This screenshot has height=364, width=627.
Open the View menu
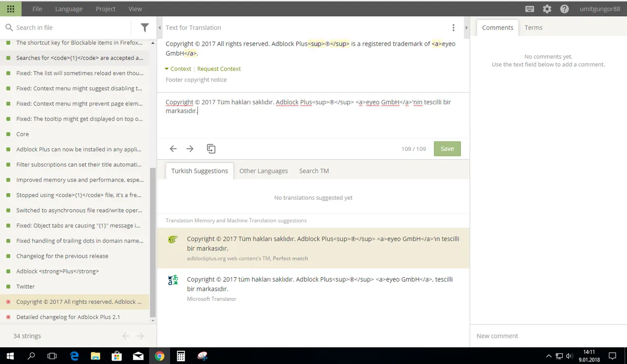click(x=135, y=9)
